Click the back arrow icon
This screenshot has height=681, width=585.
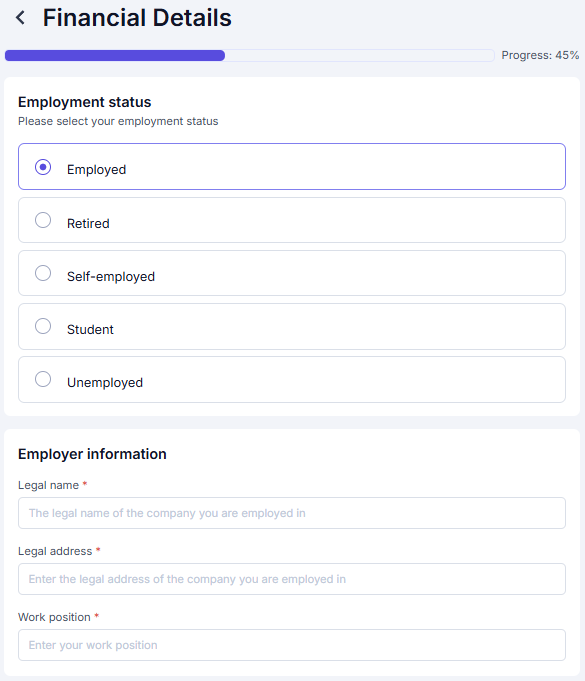pyautogui.click(x=20, y=18)
